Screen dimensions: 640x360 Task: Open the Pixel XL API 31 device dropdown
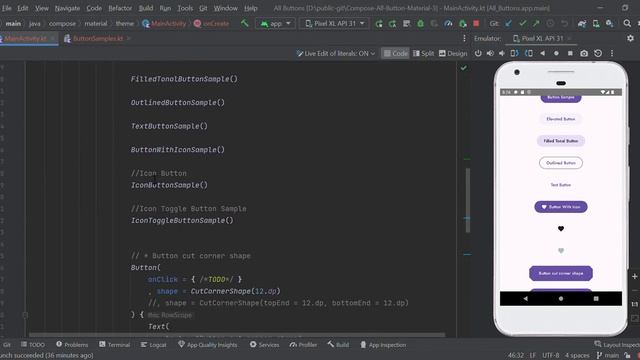pyautogui.click(x=334, y=24)
